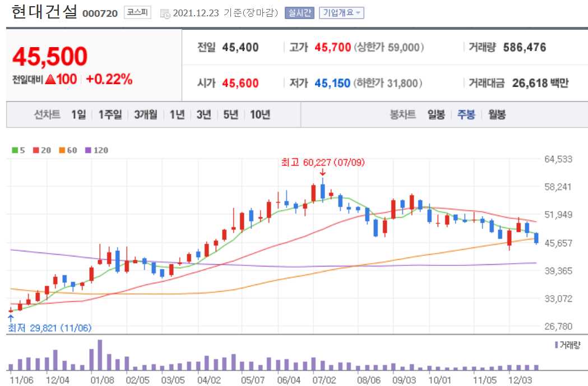Click the purple 거래량 legend marker
This screenshot has width=588, height=386.
click(x=557, y=344)
